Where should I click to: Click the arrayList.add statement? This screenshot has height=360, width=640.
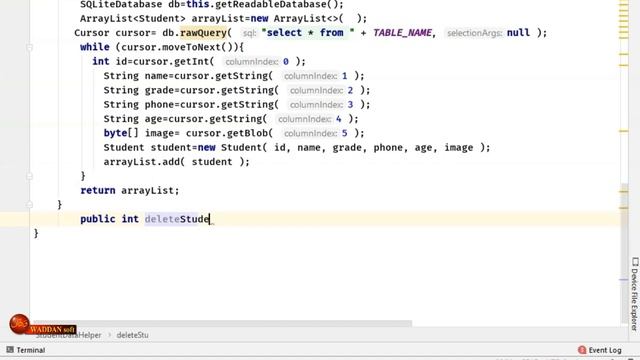176,162
